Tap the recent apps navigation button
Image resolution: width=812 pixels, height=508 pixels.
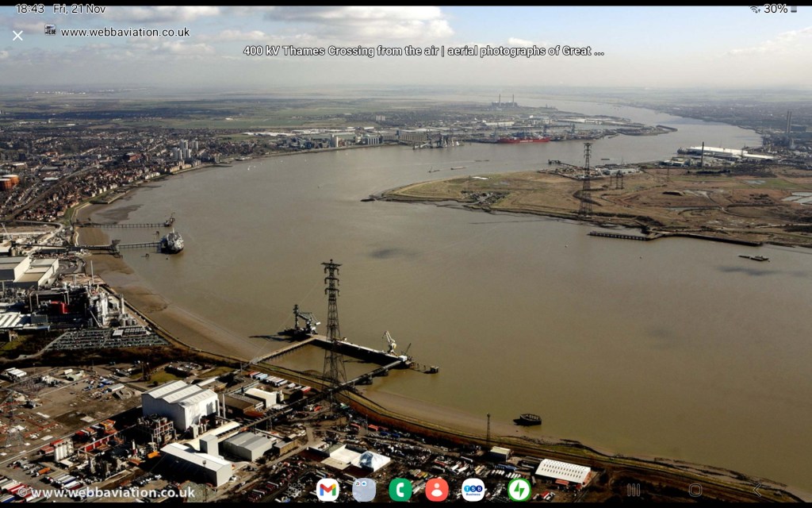pyautogui.click(x=634, y=490)
